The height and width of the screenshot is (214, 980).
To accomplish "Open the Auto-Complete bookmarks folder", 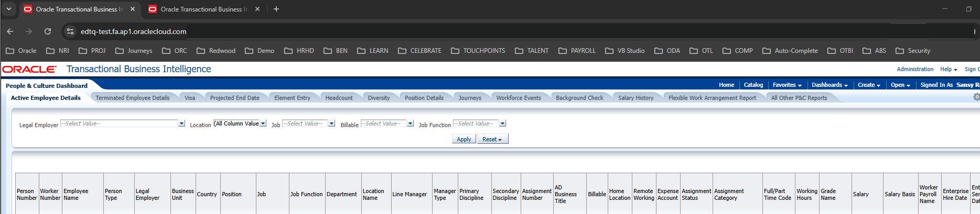I will point(790,51).
